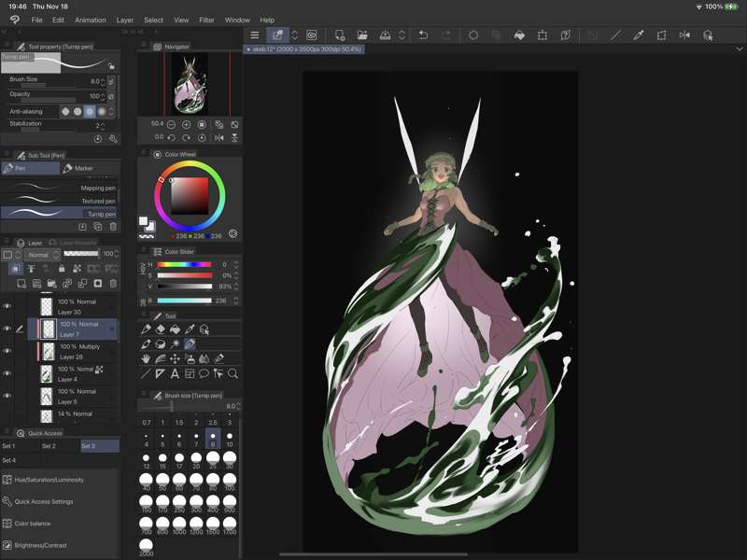747x560 pixels.
Task: Click the zoom in icon in the Navigator
Action: click(186, 124)
